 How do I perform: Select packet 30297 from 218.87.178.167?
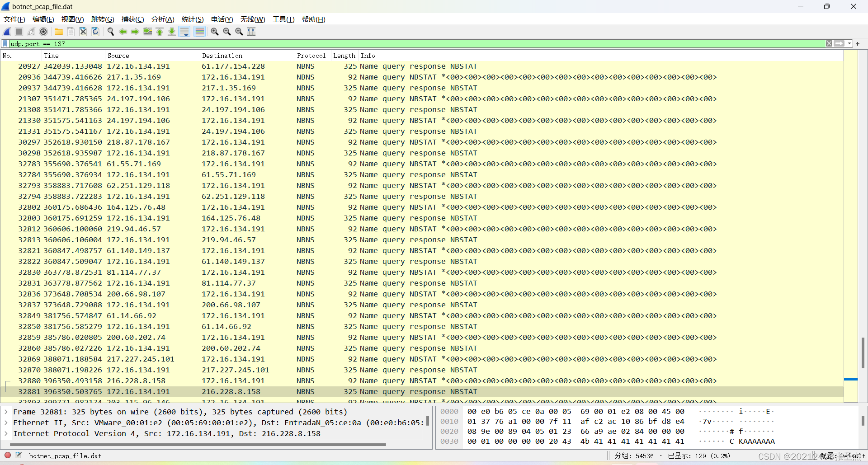click(x=422, y=142)
